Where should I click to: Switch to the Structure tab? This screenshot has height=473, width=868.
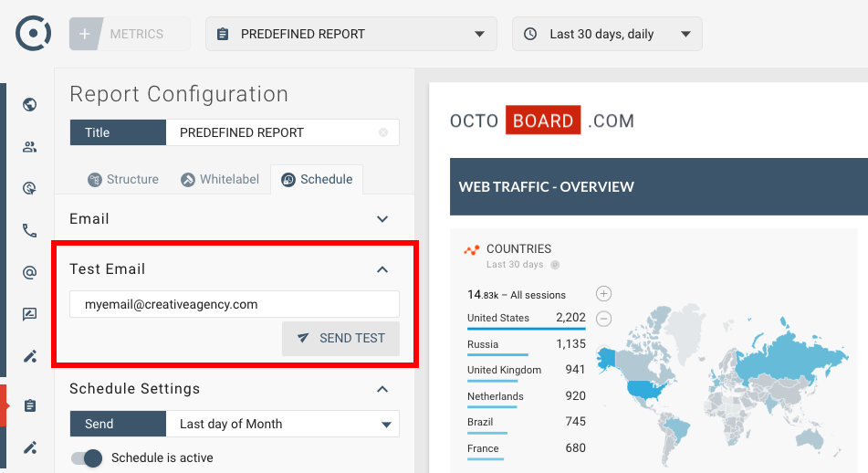tap(123, 180)
